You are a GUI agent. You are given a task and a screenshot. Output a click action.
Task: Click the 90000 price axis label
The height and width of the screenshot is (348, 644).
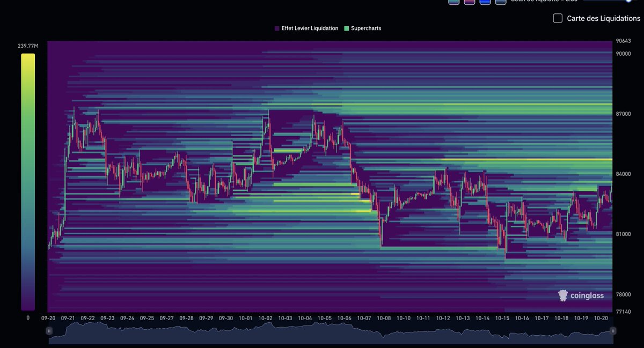pos(623,53)
